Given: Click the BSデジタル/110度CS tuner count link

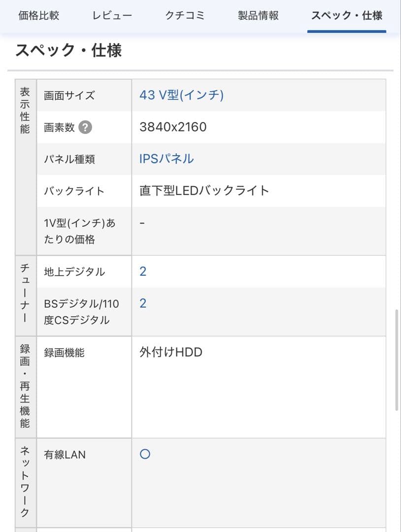Looking at the screenshot, I should point(143,303).
